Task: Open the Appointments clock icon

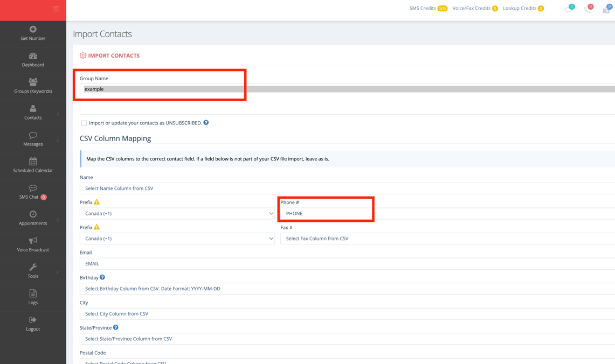Action: click(33, 214)
